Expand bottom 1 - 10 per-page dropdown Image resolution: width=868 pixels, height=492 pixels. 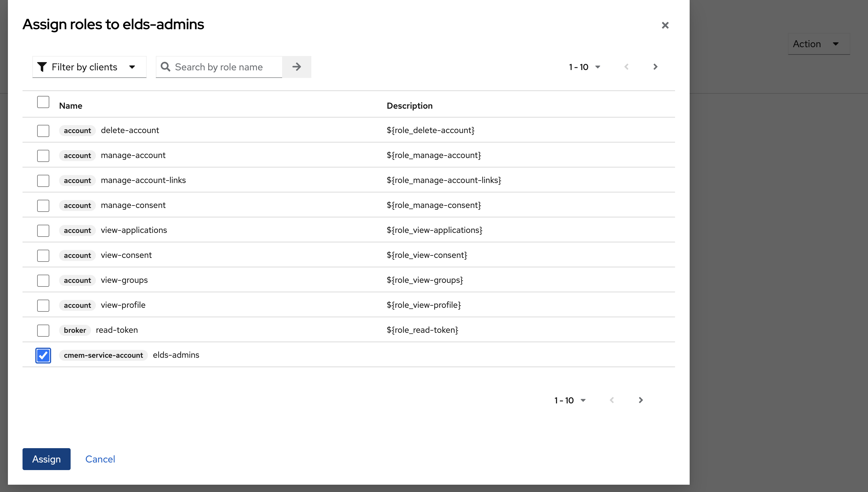pos(570,400)
